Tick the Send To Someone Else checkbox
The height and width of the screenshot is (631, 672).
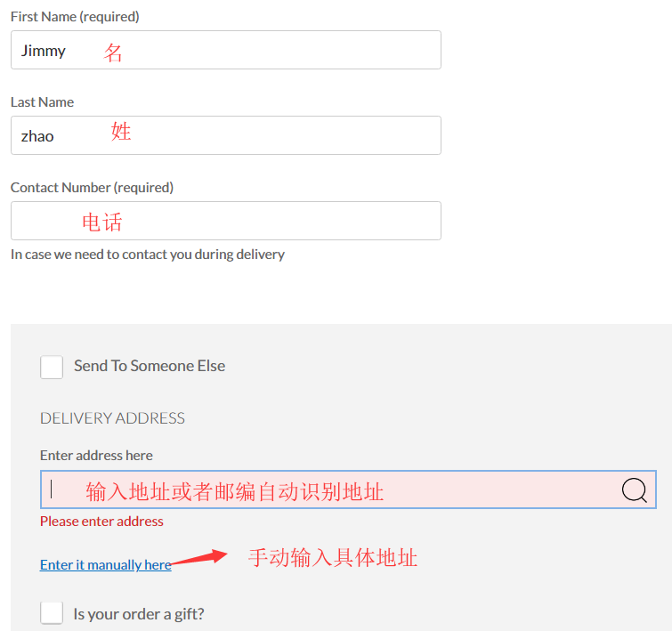52,367
